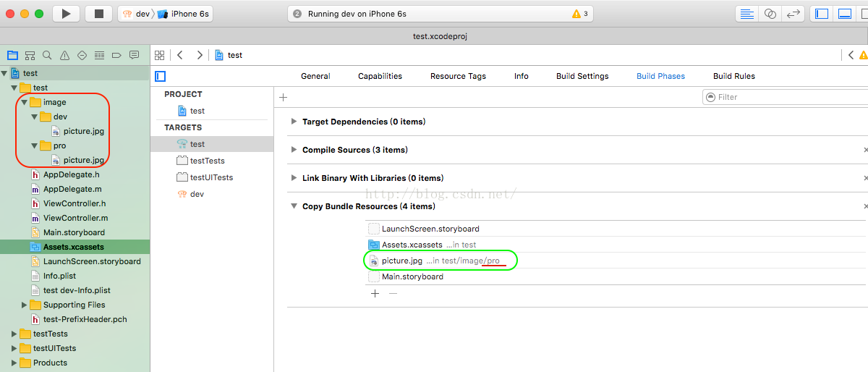This screenshot has width=868, height=372.
Task: Remove selected item from Copy Bundle Resources
Action: [x=393, y=293]
